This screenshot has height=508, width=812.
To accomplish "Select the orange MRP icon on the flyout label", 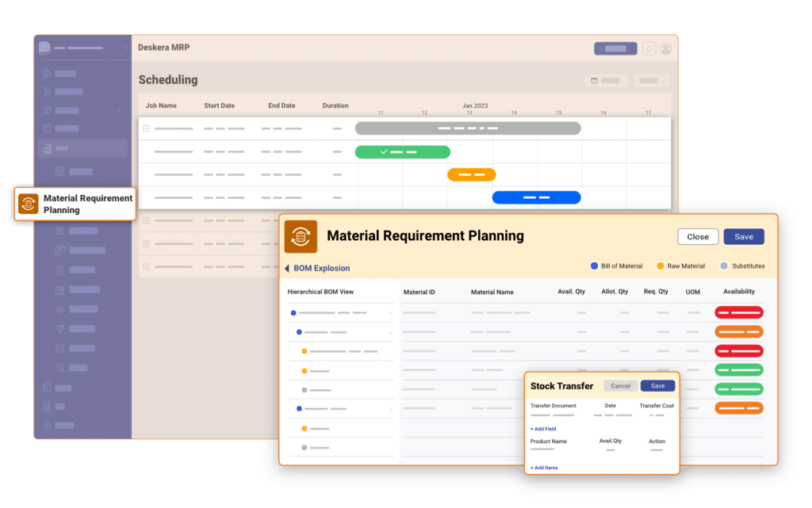I will point(27,204).
